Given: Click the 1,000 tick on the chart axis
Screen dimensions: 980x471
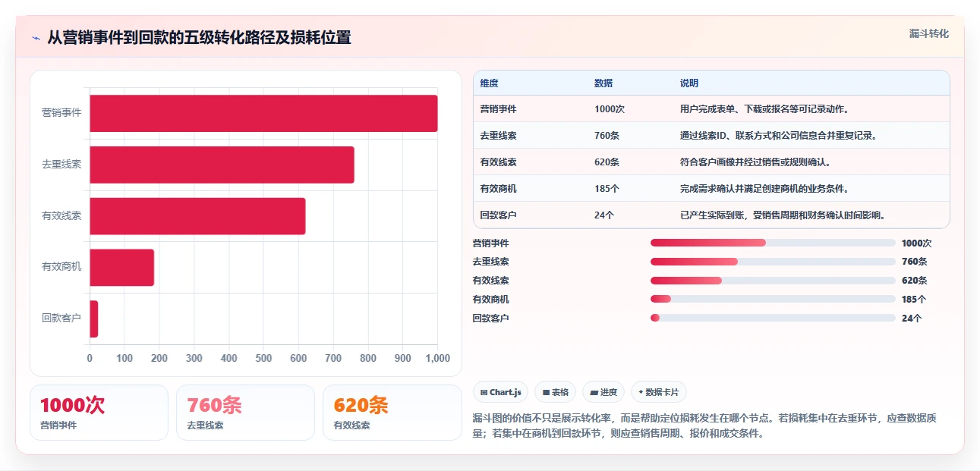Looking at the screenshot, I should click(x=436, y=358).
